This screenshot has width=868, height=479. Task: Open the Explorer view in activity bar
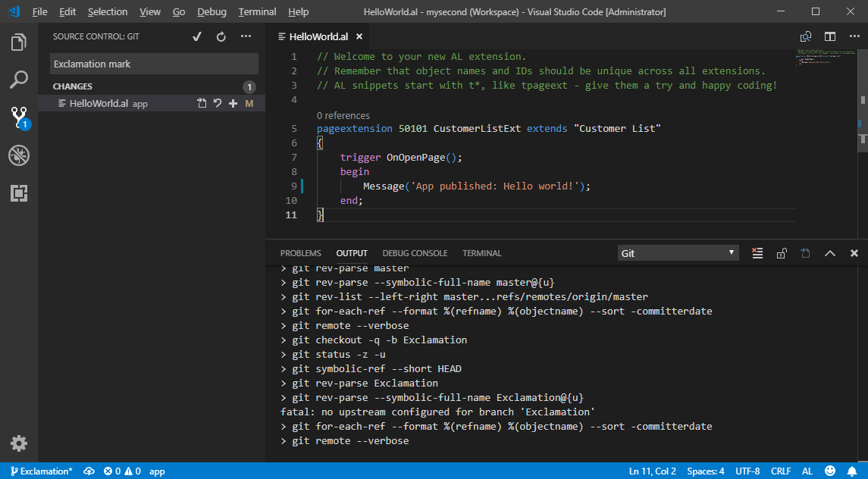coord(19,42)
